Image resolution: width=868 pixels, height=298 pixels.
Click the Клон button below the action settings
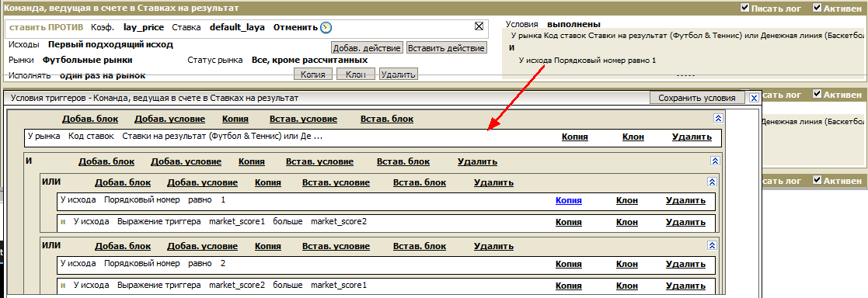356,74
